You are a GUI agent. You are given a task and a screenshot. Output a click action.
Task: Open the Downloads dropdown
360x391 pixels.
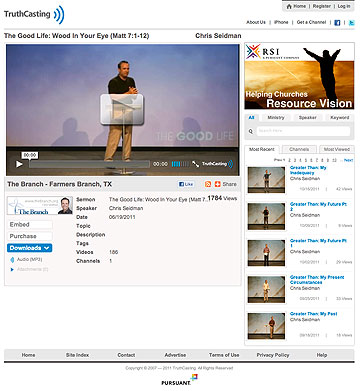pyautogui.click(x=29, y=248)
